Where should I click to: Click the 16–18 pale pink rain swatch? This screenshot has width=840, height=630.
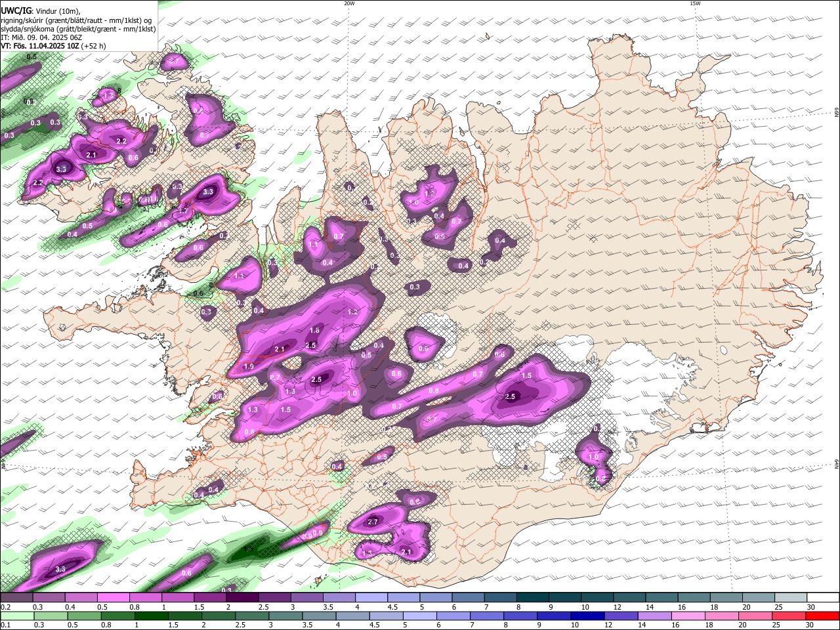tap(688, 616)
